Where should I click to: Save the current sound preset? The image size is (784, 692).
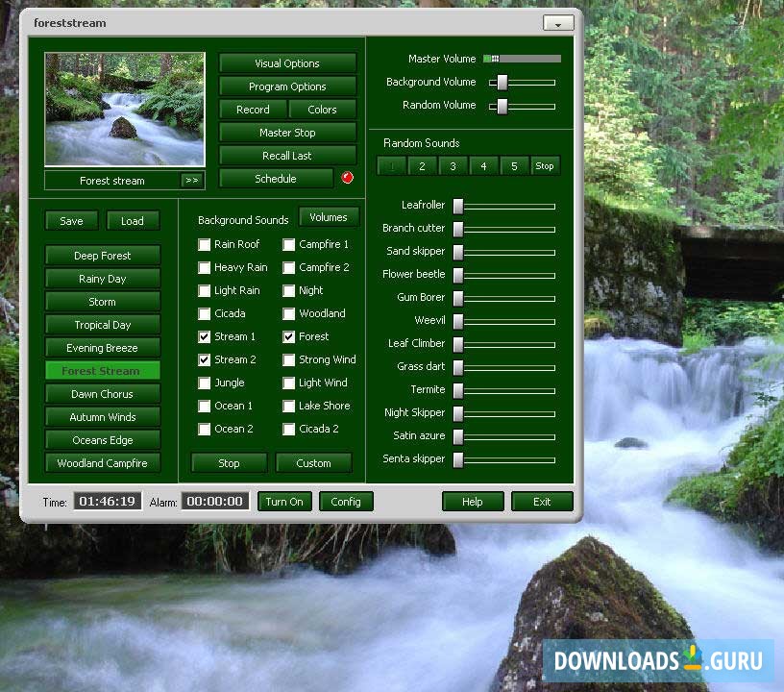click(71, 221)
